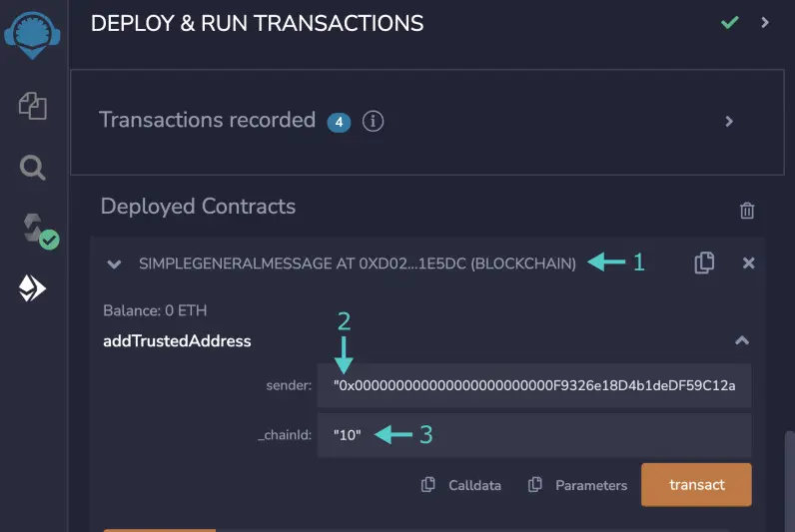795x532 pixels.
Task: Open the Search in files icon
Action: coord(32,168)
